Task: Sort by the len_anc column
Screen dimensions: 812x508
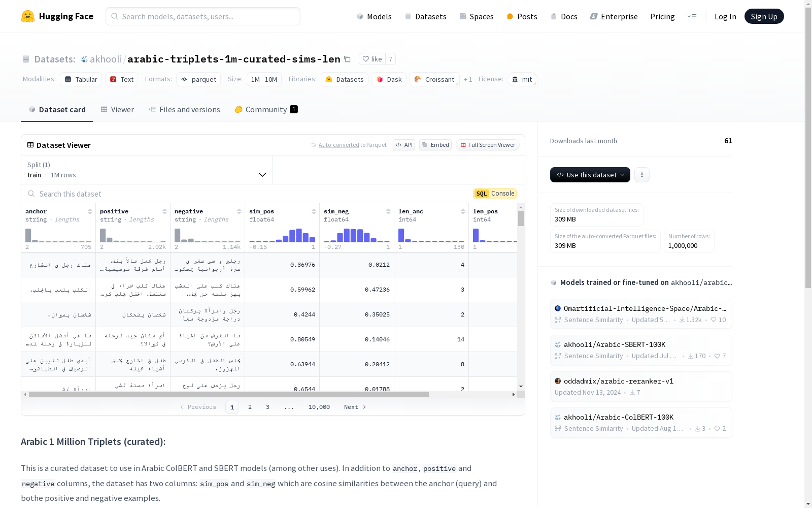Action: pyautogui.click(x=463, y=211)
